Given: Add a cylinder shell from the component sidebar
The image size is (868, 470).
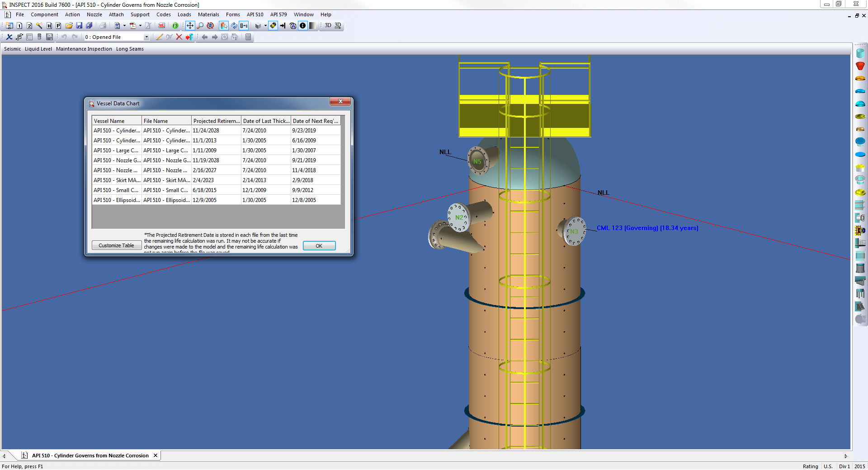Looking at the screenshot, I should (x=861, y=53).
